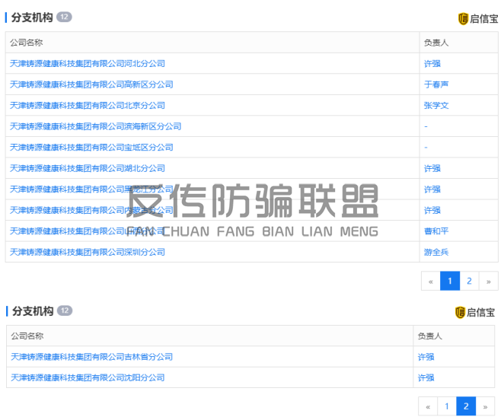Open the 深圳分公司 branch link

pos(88,252)
